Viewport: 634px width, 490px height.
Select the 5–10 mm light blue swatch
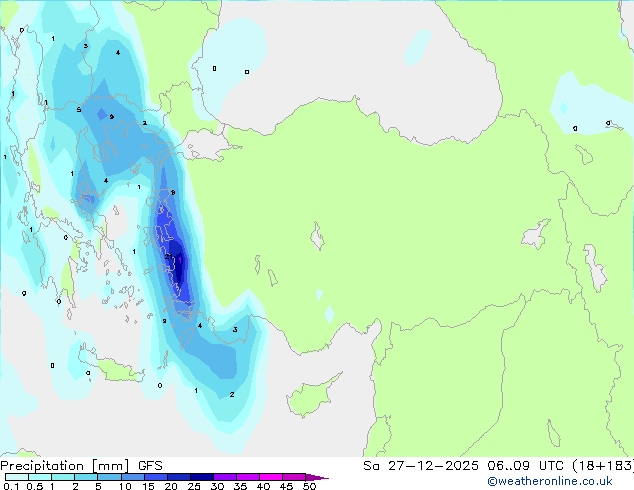109,477
